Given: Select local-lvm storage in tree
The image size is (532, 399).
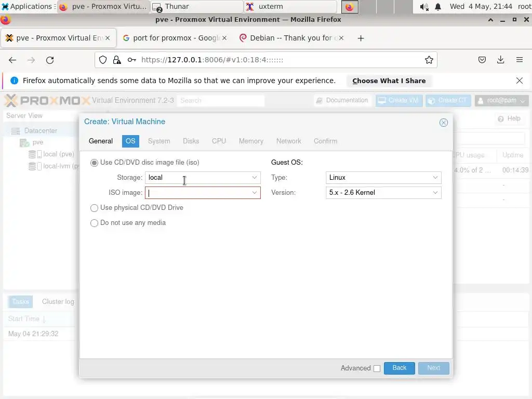Looking at the screenshot, I should click(60, 166).
